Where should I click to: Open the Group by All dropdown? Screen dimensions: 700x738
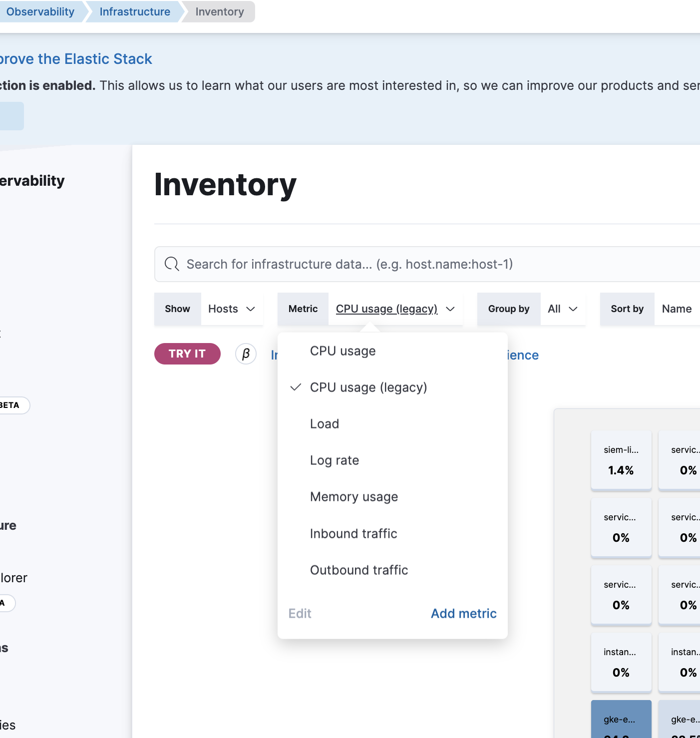563,309
